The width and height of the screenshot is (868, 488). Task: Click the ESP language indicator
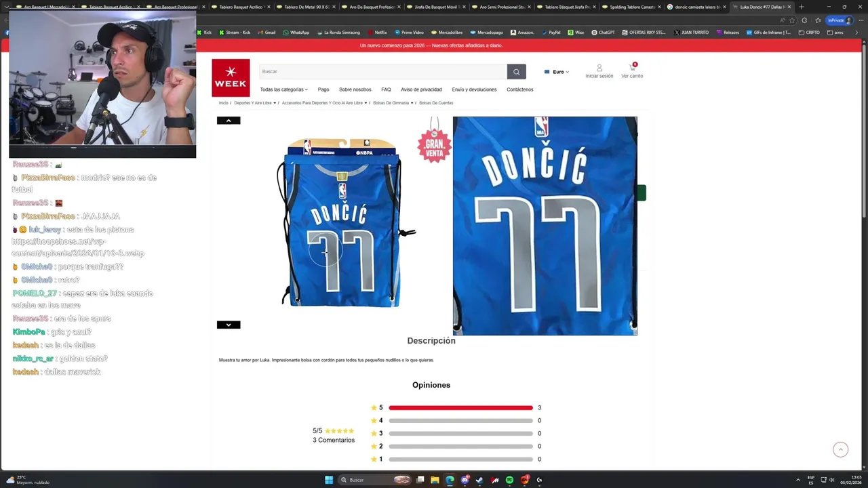tap(811, 480)
